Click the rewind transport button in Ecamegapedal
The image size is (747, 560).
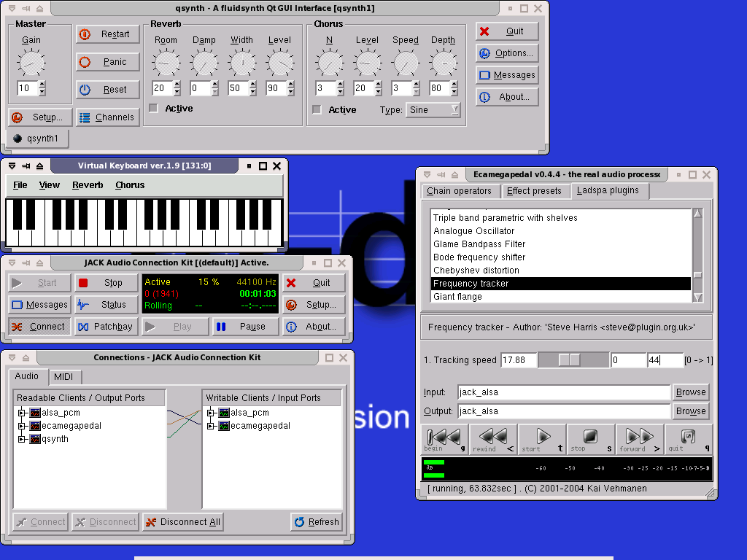493,439
